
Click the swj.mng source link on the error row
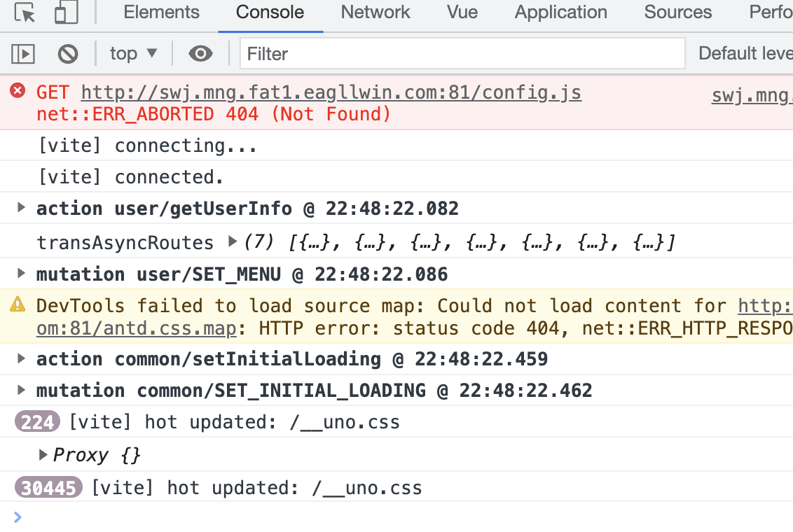click(751, 95)
